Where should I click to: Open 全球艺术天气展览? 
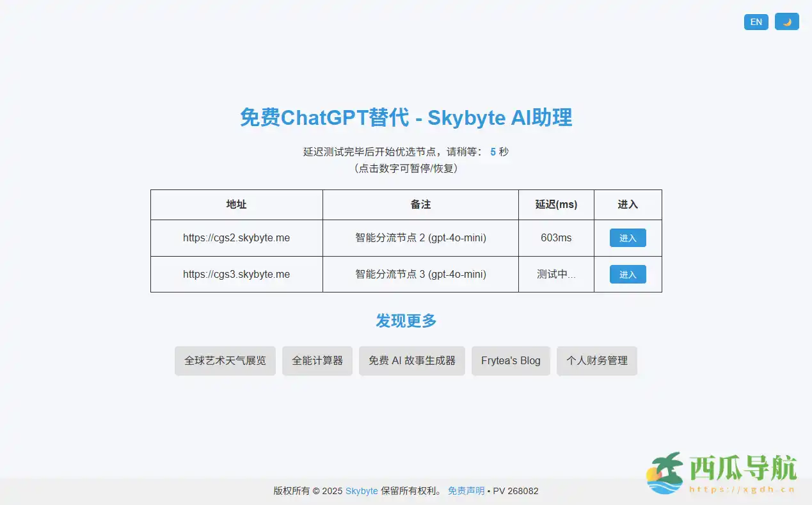point(225,360)
